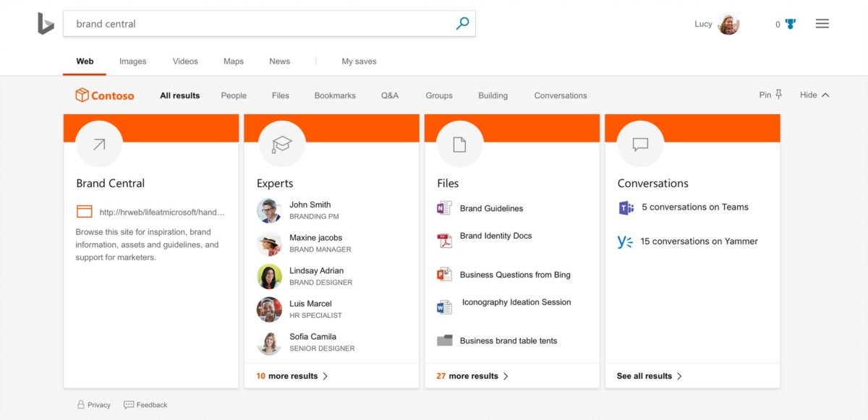Click the Privacy lock icon
868x420 pixels.
tap(81, 405)
